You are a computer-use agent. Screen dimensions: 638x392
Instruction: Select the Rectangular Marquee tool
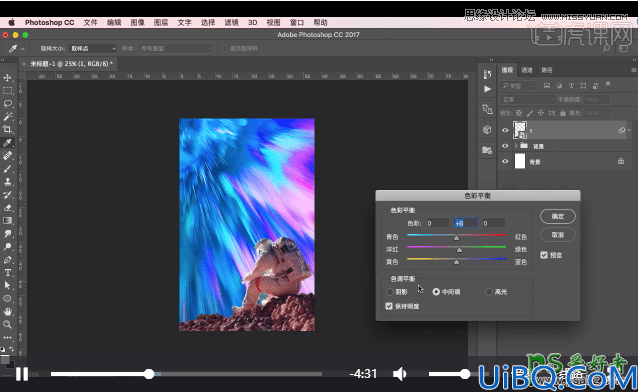7,90
